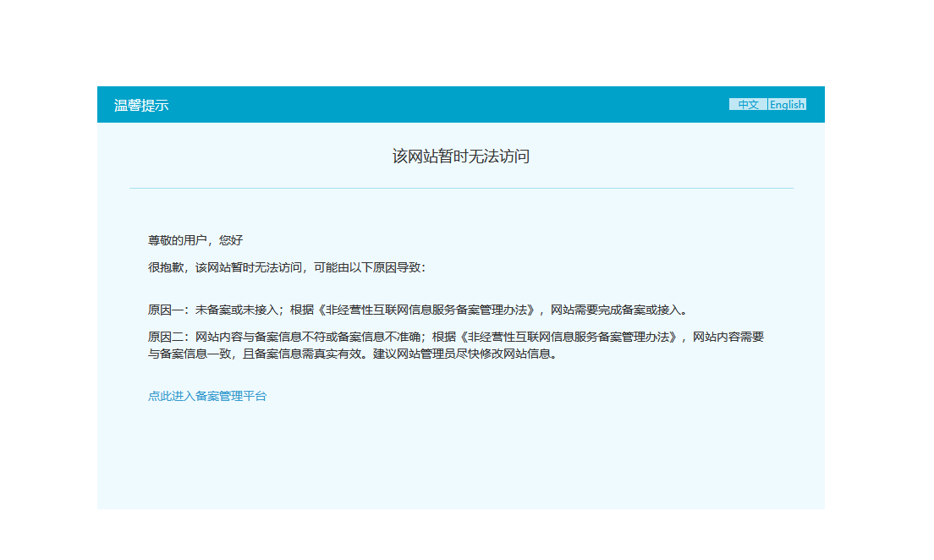Switch language to 中文
Image resolution: width=934 pixels, height=560 pixels.
(x=748, y=105)
